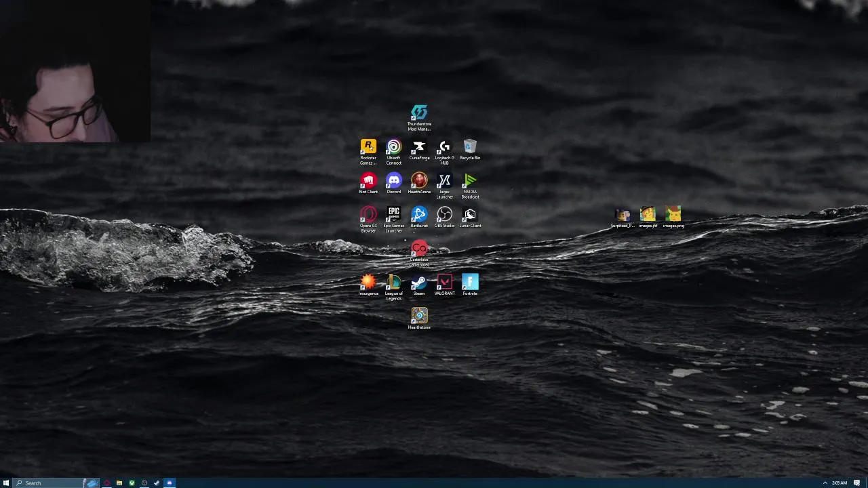
Task: Select the CurseForge desktop shortcut
Action: [x=419, y=150]
